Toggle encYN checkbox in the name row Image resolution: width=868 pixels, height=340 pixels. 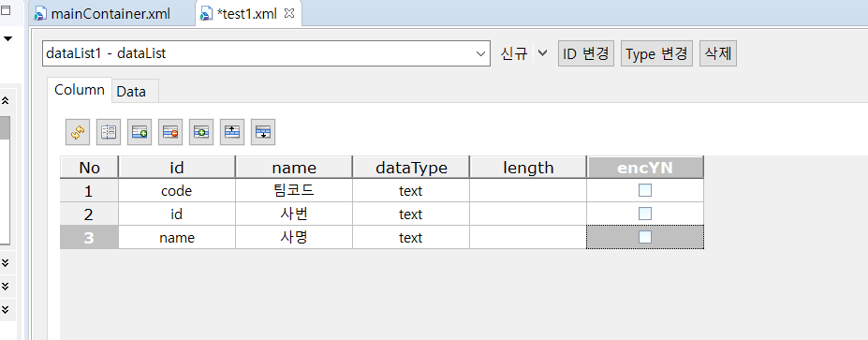click(645, 237)
